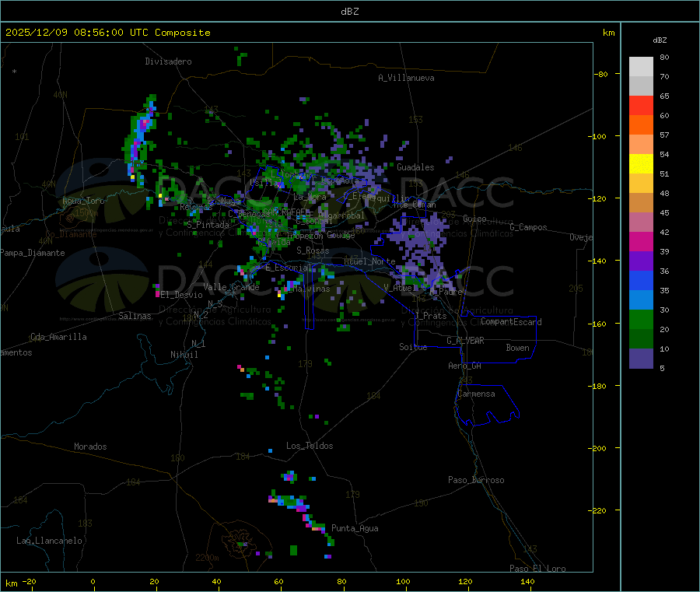Click the Paso_Barroso map label
This screenshot has width=700, height=592.
(x=476, y=480)
